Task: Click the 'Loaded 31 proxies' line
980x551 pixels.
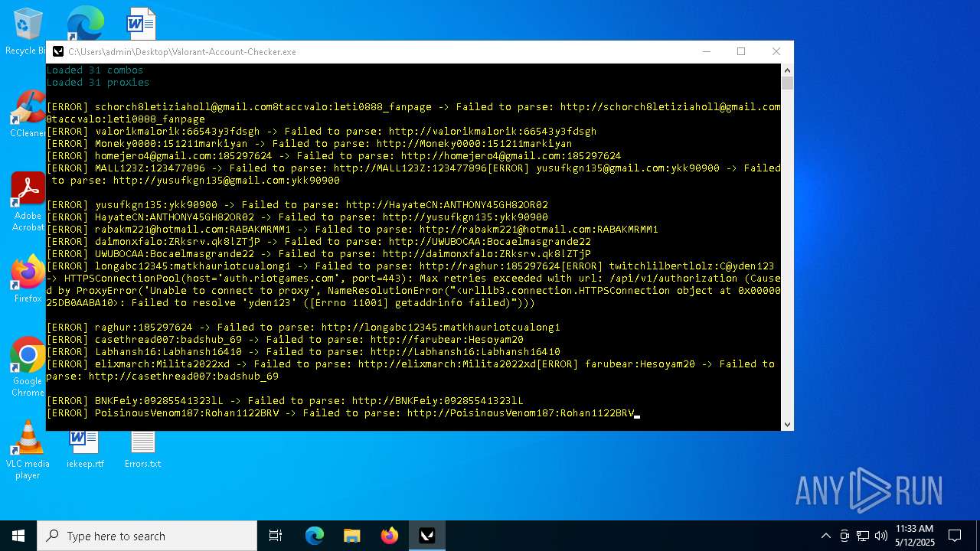Action: click(x=98, y=83)
